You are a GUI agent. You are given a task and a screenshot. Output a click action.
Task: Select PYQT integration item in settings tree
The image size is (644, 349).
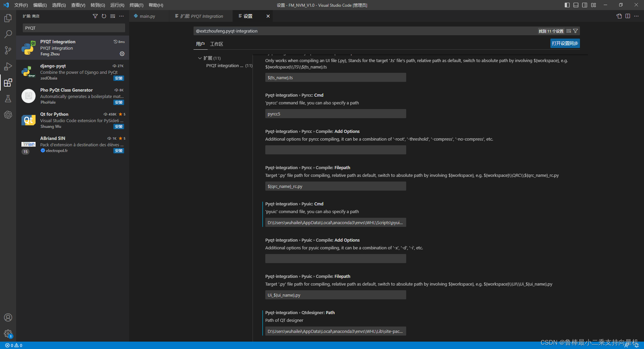(x=229, y=66)
